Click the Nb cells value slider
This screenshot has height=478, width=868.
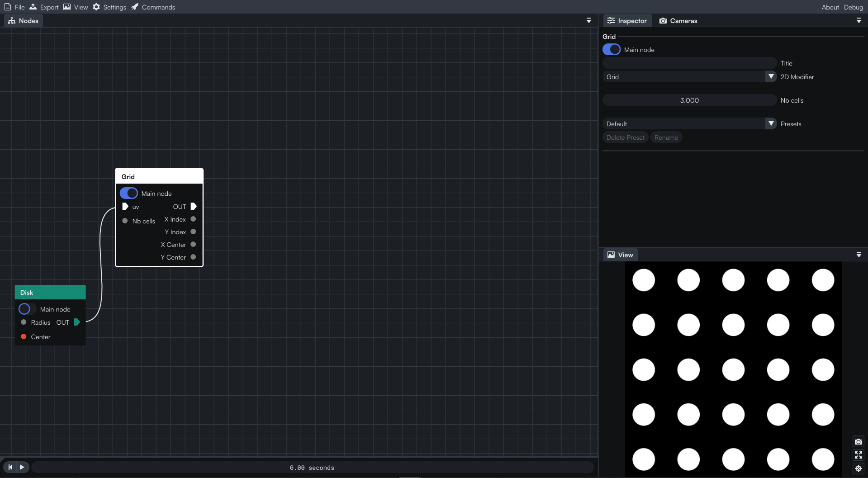coord(689,100)
